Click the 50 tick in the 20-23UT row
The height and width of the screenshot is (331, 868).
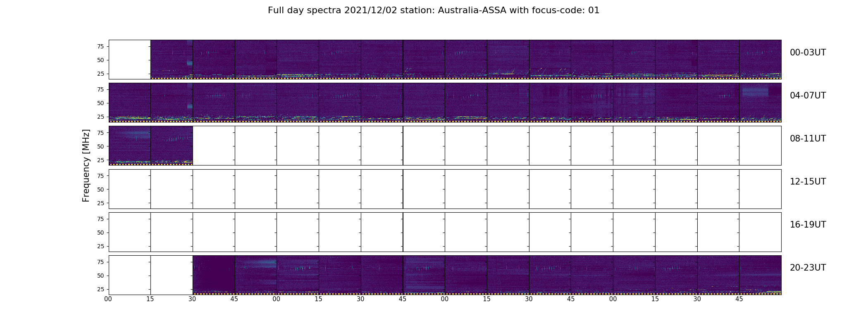(x=100, y=276)
